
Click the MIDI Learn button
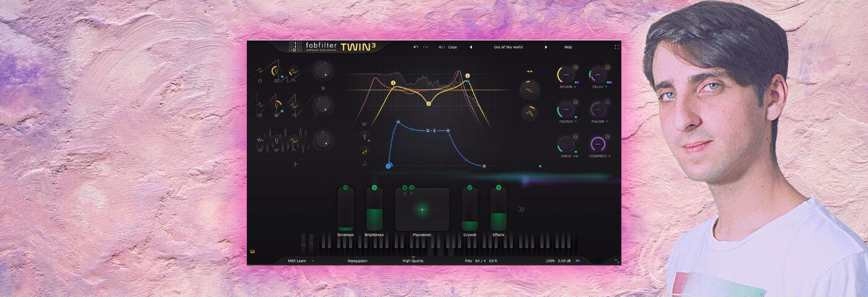(297, 261)
